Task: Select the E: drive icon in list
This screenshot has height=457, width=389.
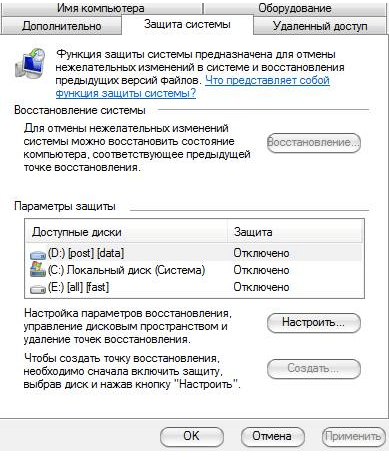Action: 38,289
